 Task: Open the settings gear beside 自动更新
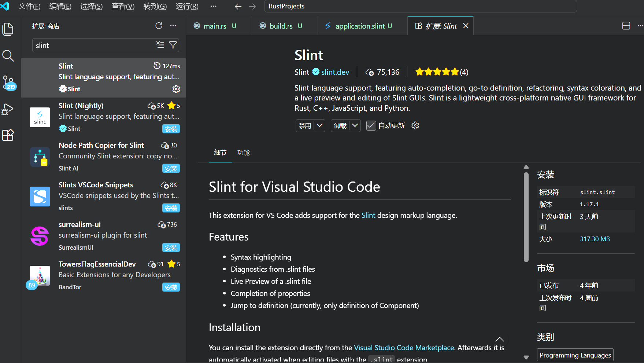[415, 125]
